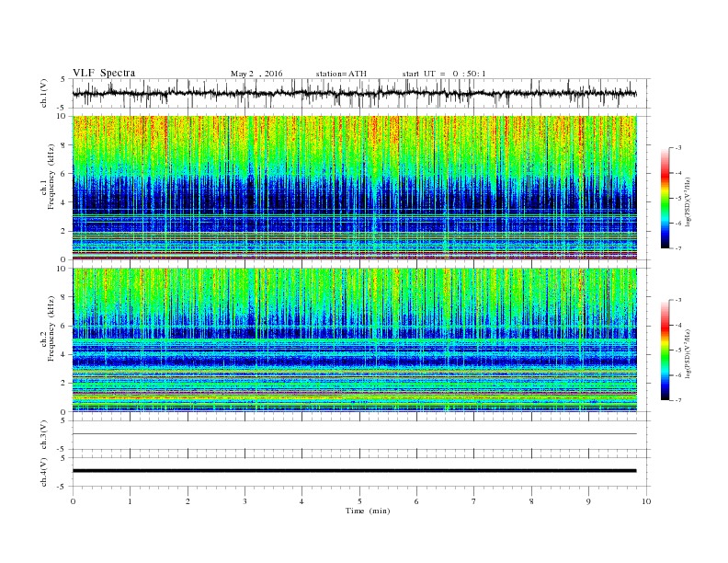Click time axis tick label "0"
Image resolution: width=728 pixels, height=563 pixels.
coord(73,501)
